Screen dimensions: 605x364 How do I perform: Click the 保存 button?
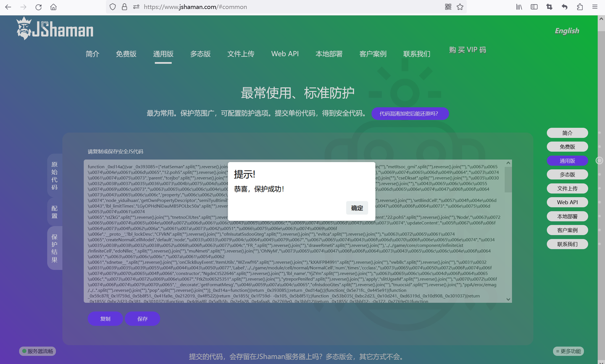(142, 319)
